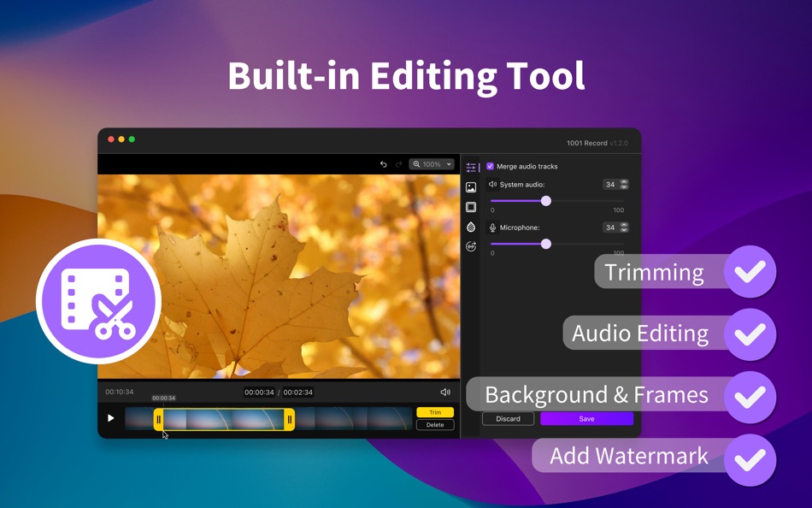Click the System audio speaker icon
The height and width of the screenshot is (508, 812).
pyautogui.click(x=492, y=184)
